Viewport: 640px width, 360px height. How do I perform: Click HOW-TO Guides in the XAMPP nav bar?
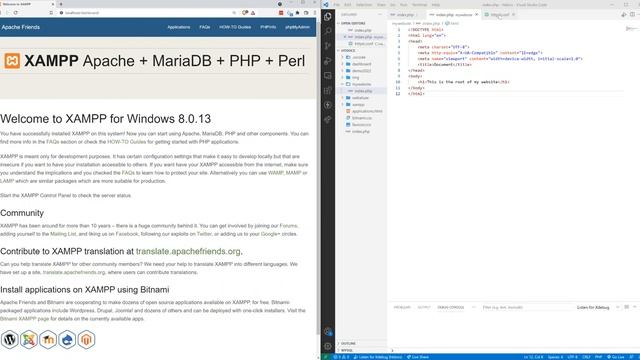[x=235, y=27]
